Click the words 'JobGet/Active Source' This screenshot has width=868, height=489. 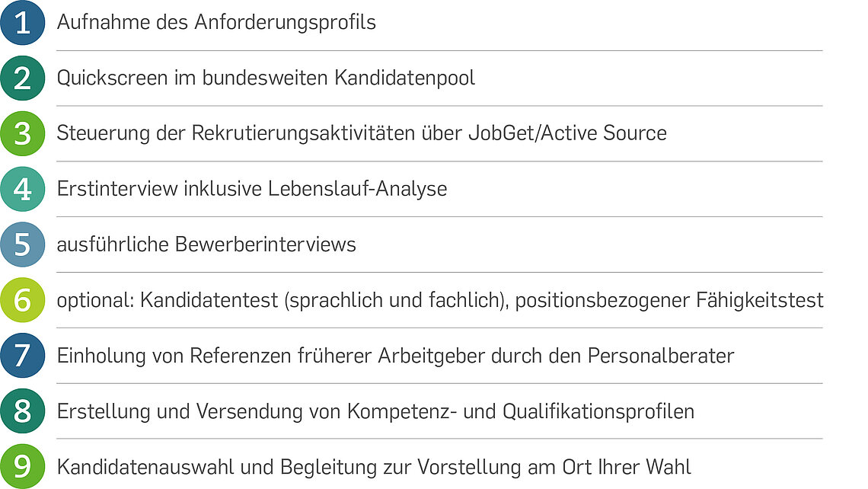click(567, 133)
